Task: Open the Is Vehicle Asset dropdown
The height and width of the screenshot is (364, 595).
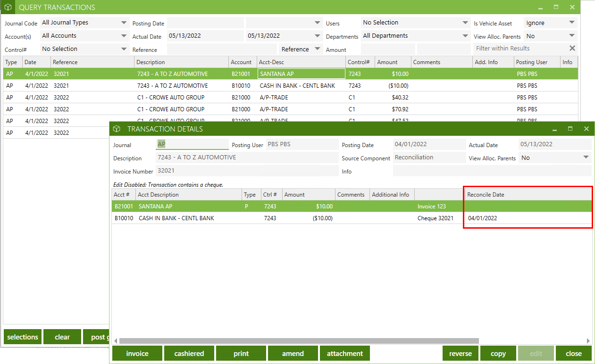Action: 572,23
